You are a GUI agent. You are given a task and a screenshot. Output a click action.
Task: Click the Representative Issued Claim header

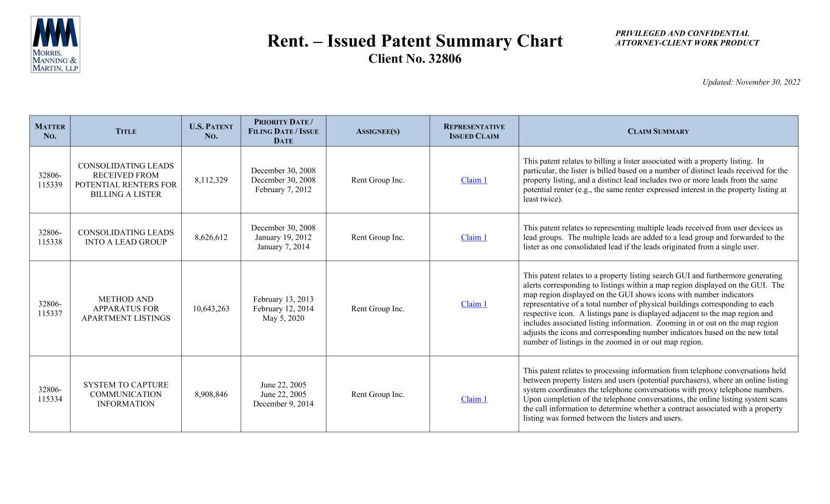pos(474,131)
